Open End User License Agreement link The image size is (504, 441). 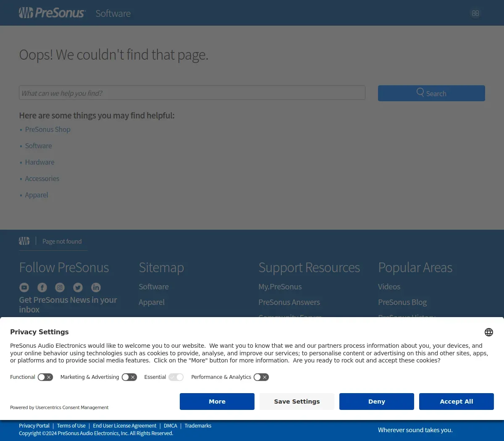[125, 426]
